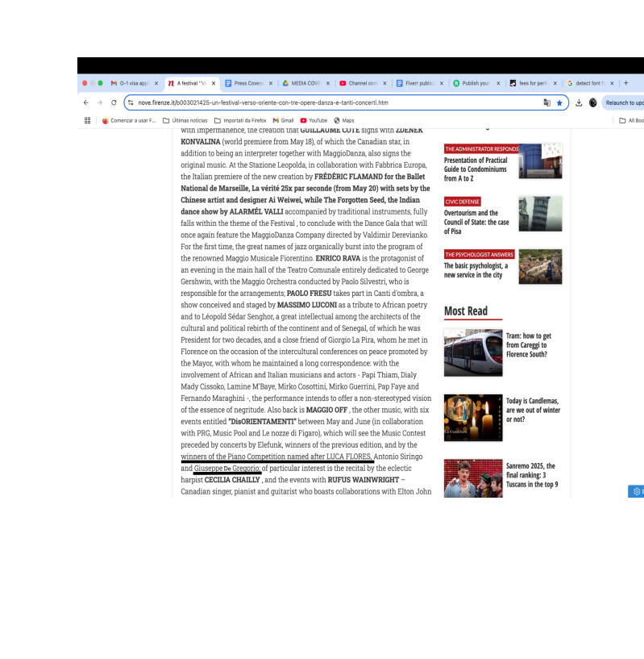Open Overtourism and the Council of State article
Screen dimensions: 644x659
tap(476, 223)
